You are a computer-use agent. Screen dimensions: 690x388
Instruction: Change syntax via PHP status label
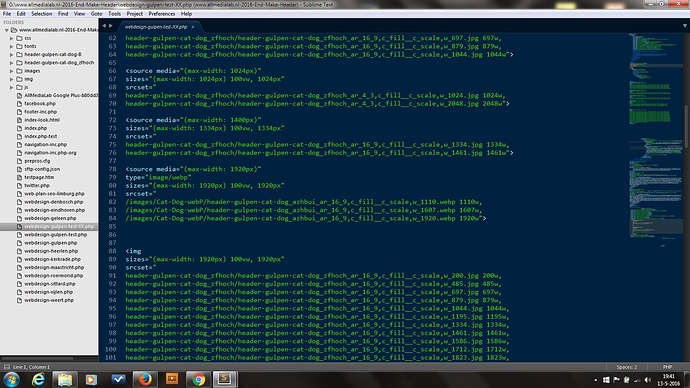[667, 367]
